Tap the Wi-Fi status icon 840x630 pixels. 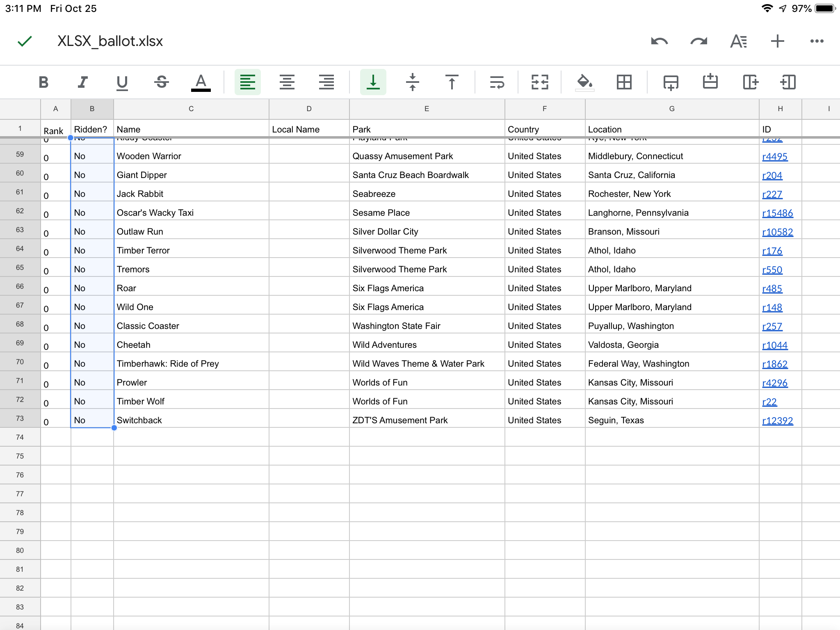click(767, 9)
